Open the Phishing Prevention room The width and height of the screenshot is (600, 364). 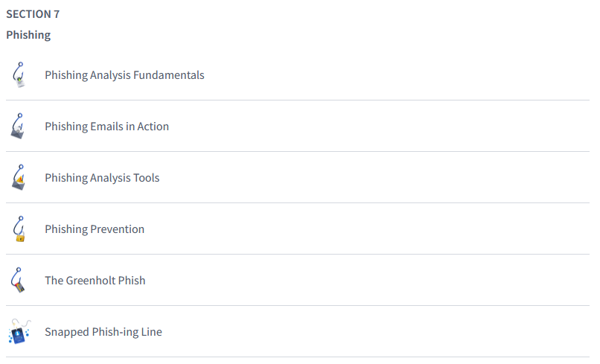[95, 229]
